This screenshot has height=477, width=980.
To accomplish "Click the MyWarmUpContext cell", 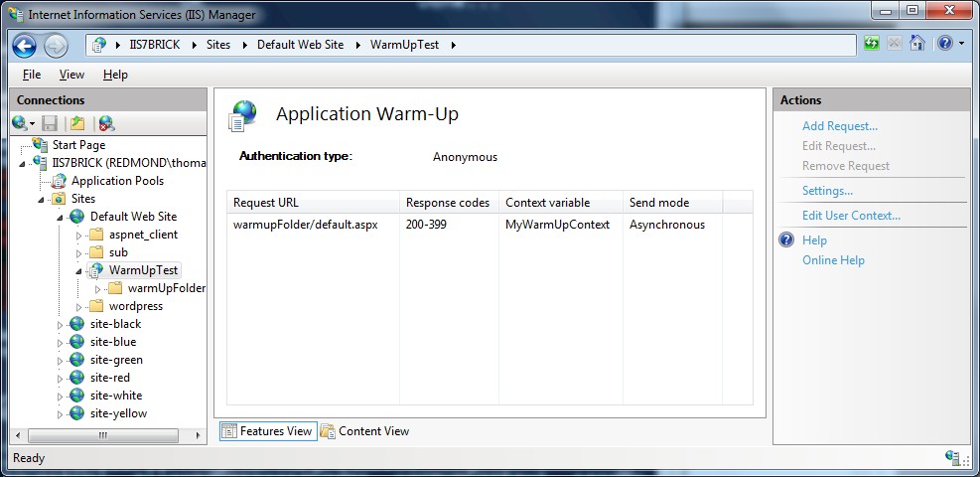I will pyautogui.click(x=557, y=225).
